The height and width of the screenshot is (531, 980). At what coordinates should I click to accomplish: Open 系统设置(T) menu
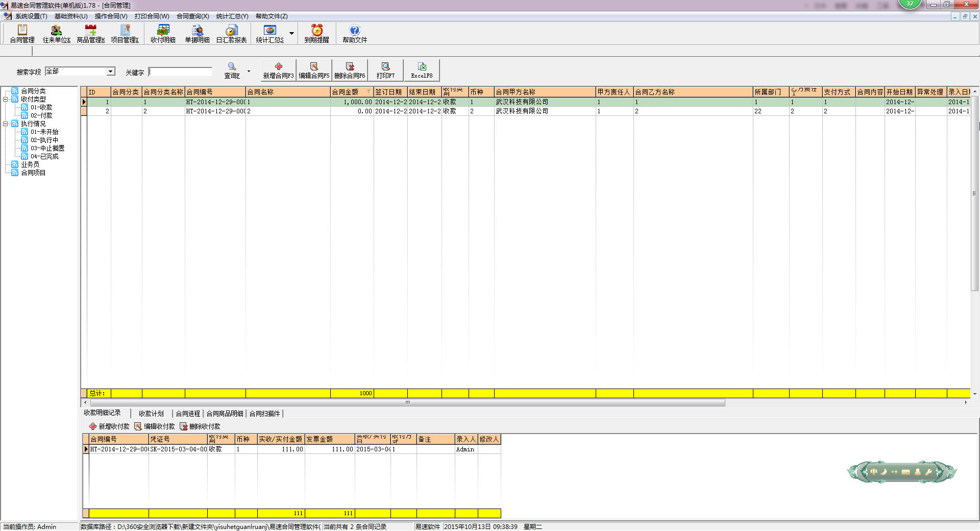tap(31, 16)
